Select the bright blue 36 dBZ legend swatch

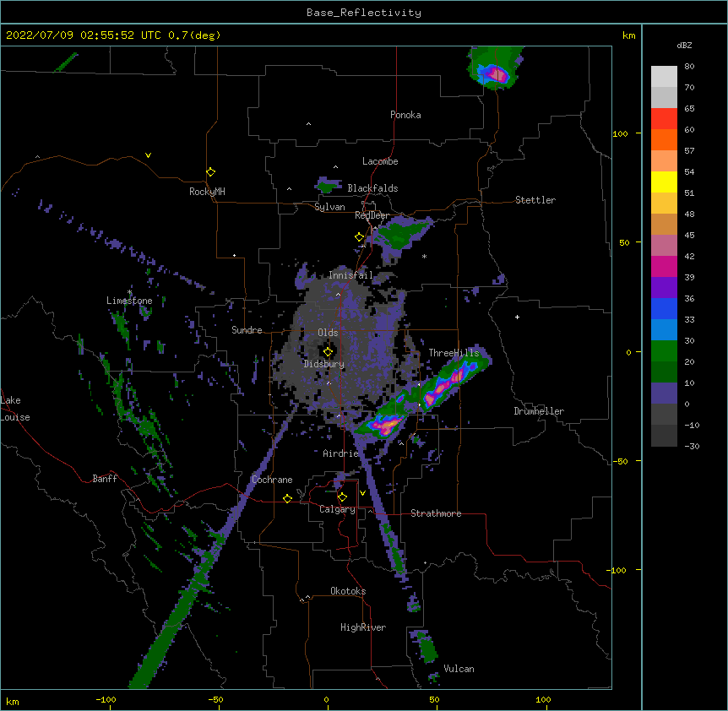coord(664,308)
